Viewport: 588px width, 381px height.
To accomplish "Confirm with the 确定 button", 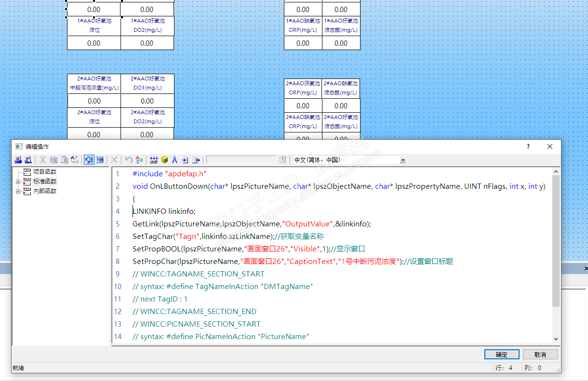I will point(501,355).
